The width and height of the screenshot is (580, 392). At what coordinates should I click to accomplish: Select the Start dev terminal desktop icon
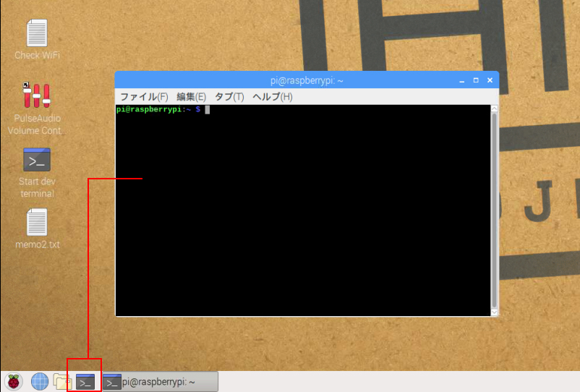pos(37,173)
